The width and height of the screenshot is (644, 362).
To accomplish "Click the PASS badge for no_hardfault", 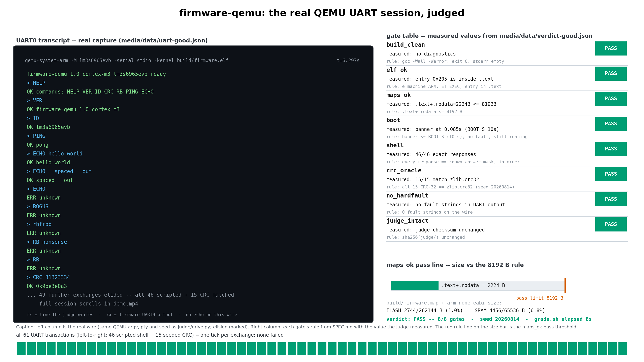I will coord(611,199).
